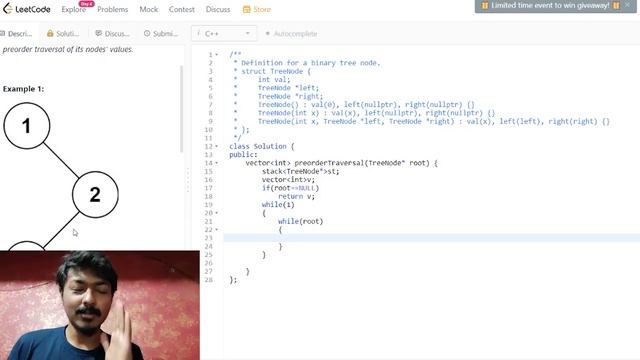Viewport: 640px width, 360px height.
Task: Collapse the comment block at line 1
Action: [x=217, y=55]
